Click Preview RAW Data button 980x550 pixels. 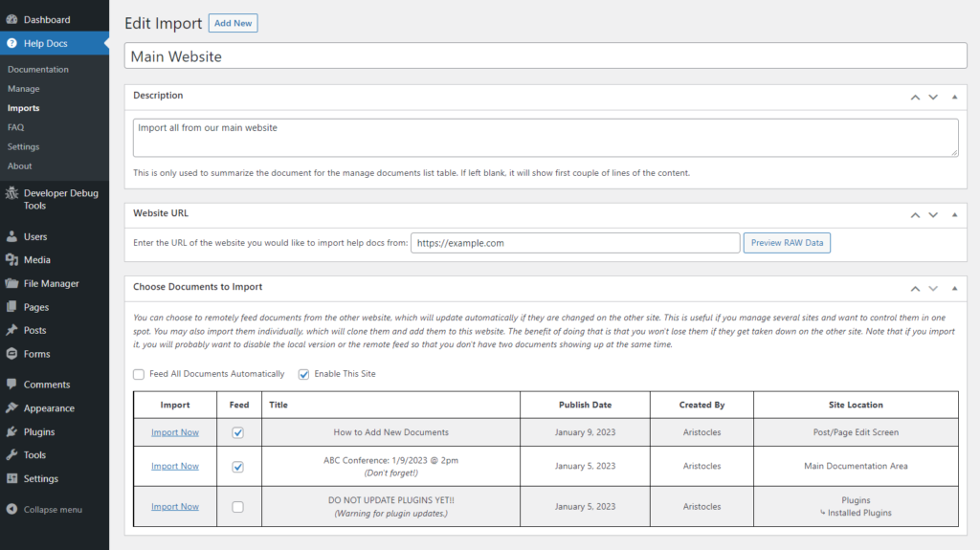[787, 243]
